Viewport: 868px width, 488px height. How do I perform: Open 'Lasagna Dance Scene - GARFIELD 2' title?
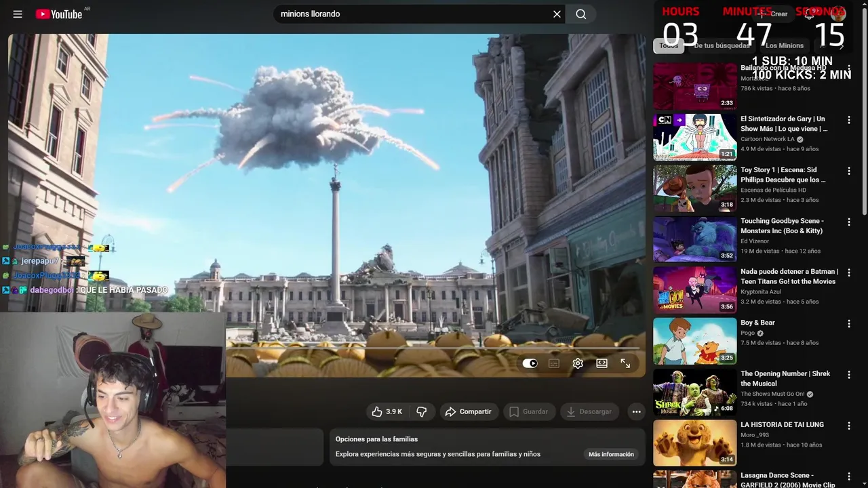click(787, 480)
